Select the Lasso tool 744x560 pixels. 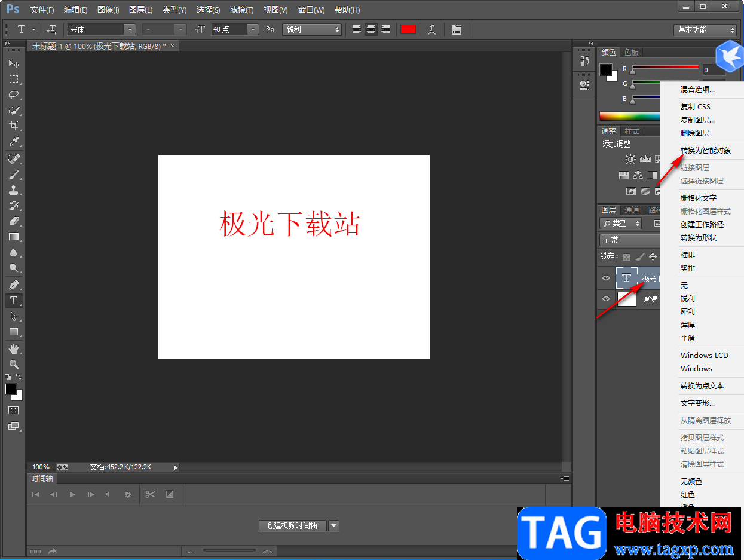coord(13,95)
